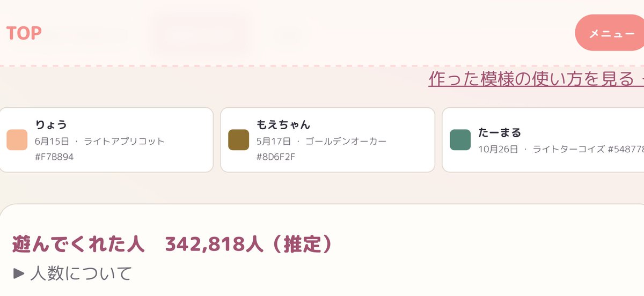Open the メニュー button
Screen dimensions: 644x296
coord(610,33)
